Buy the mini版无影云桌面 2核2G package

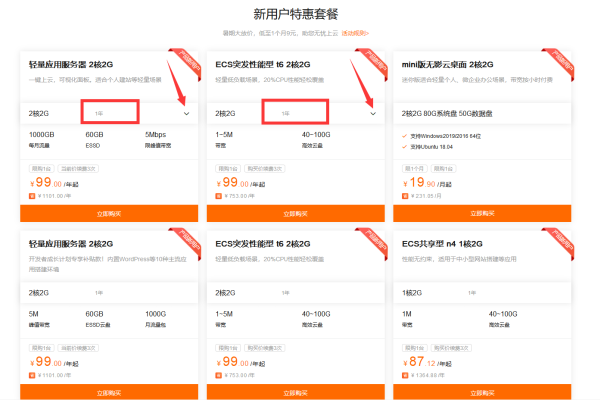(x=486, y=214)
